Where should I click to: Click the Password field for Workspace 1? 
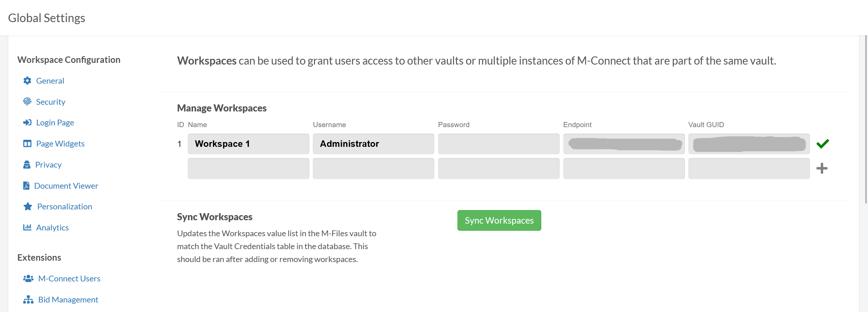(499, 144)
